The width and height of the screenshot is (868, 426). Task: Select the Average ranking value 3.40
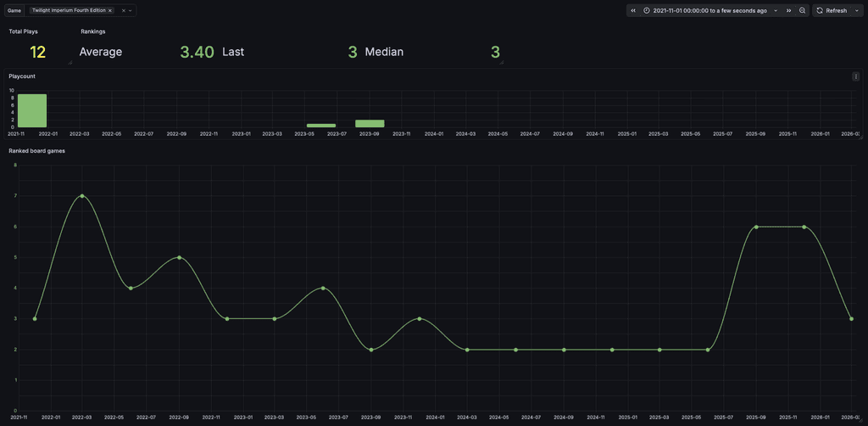[197, 52]
